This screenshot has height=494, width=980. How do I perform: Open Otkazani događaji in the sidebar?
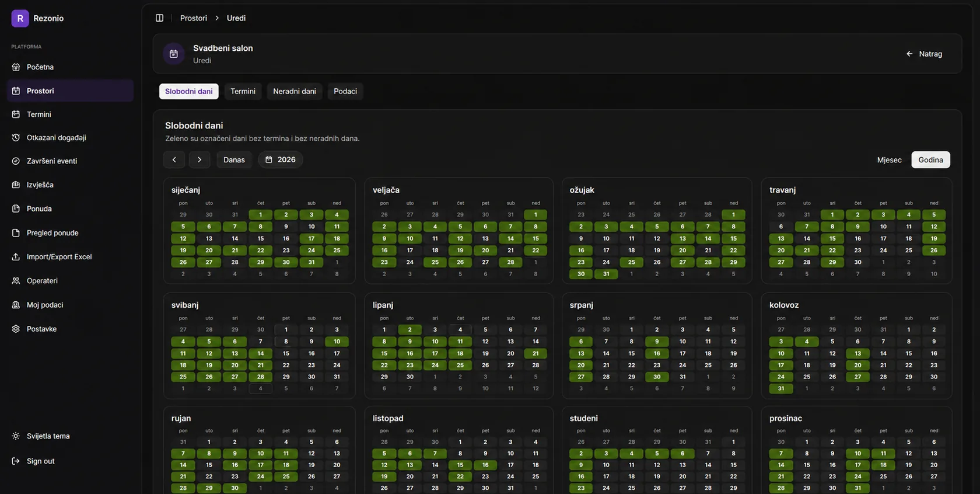(70, 138)
